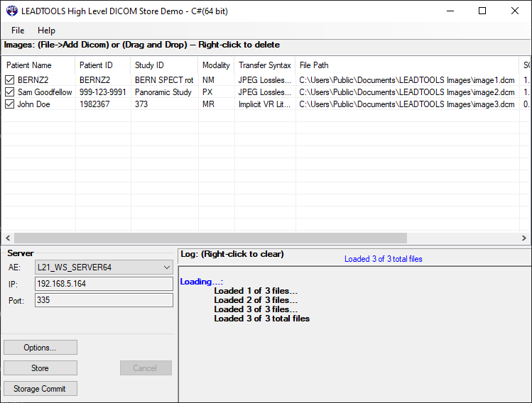Image resolution: width=532 pixels, height=403 pixels.
Task: Uncheck the BERNZ2 row checkbox
Action: click(9, 80)
